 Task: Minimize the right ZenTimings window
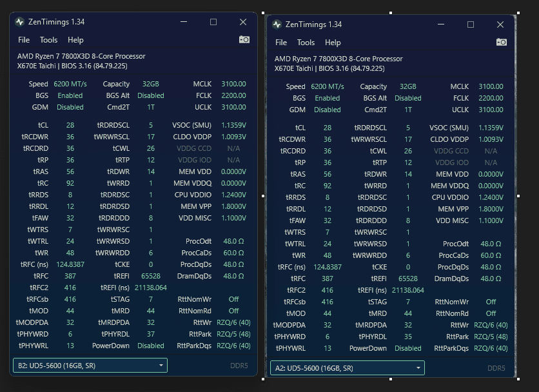(x=441, y=24)
